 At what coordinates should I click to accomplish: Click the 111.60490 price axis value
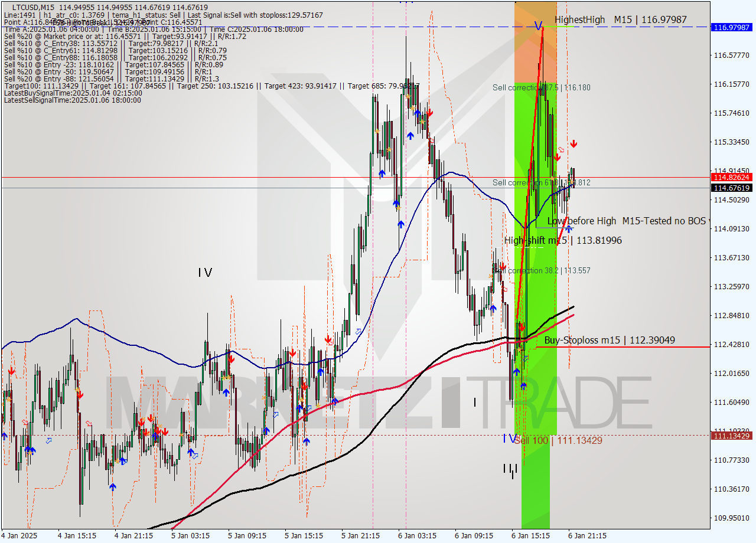click(732, 403)
